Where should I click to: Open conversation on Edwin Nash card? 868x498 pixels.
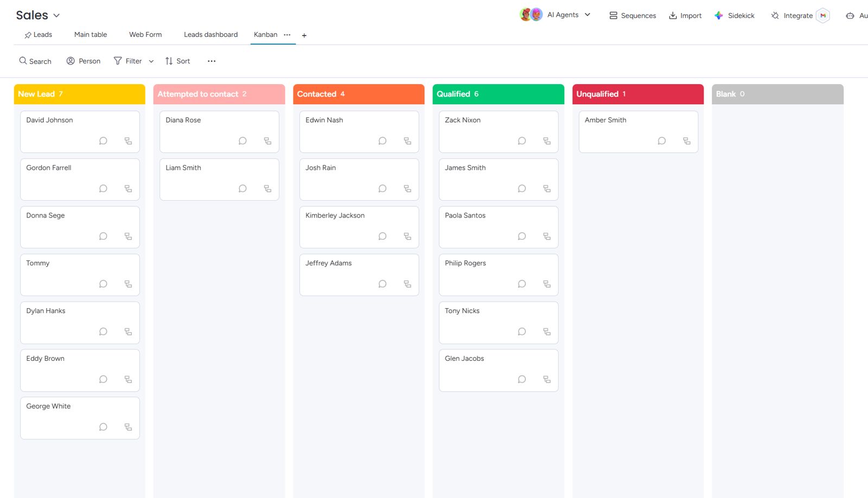(382, 141)
